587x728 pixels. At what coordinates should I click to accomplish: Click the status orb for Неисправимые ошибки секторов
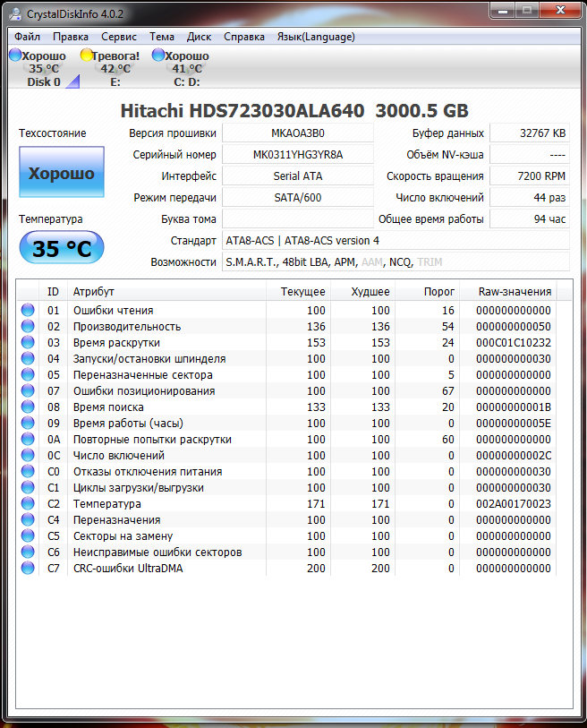28,552
